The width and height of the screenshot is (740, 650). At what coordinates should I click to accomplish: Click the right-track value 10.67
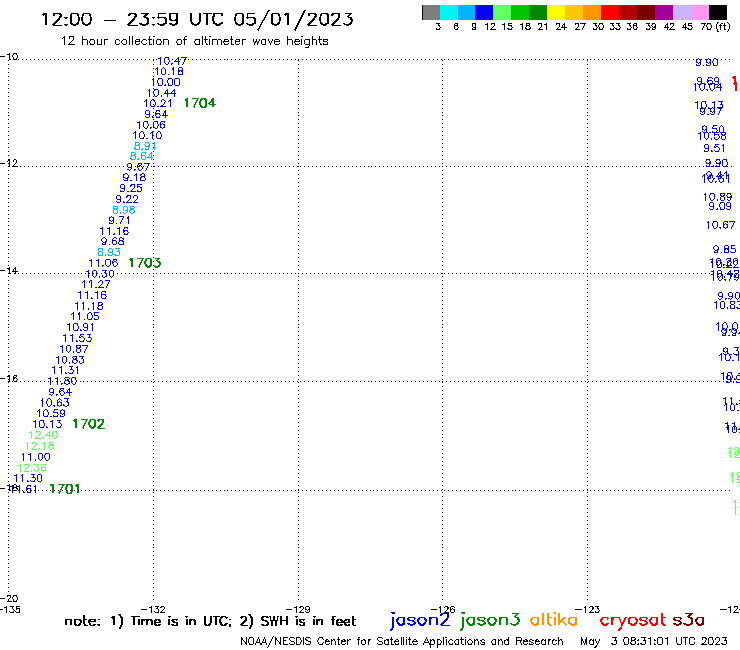(721, 225)
